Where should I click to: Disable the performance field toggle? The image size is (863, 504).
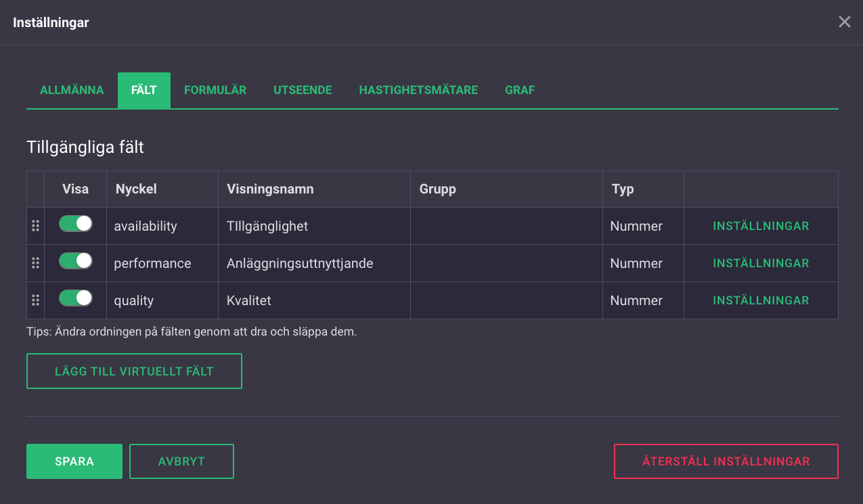coord(76,261)
